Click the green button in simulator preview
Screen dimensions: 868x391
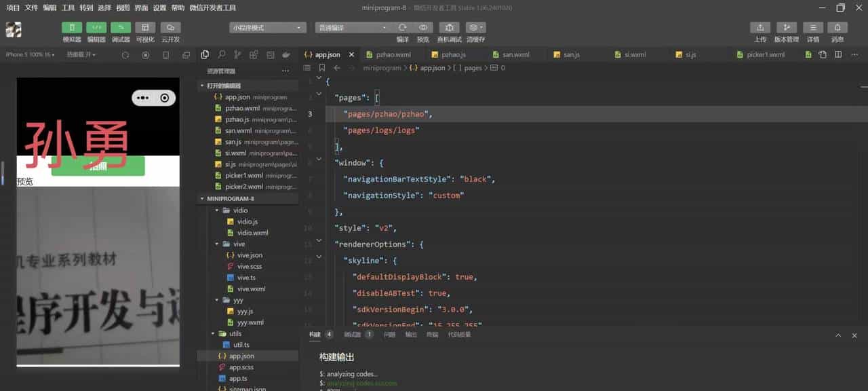tap(98, 166)
